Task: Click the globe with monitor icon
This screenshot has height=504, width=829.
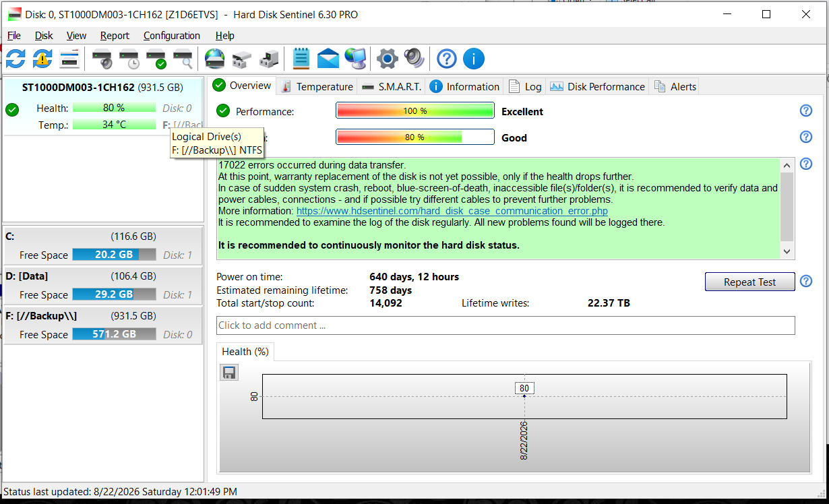Action: coord(355,59)
